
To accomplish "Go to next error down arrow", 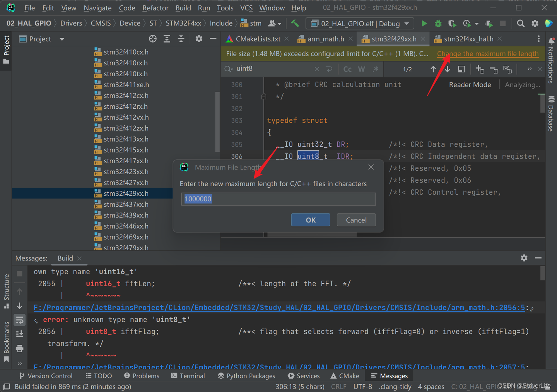I will 20,306.
